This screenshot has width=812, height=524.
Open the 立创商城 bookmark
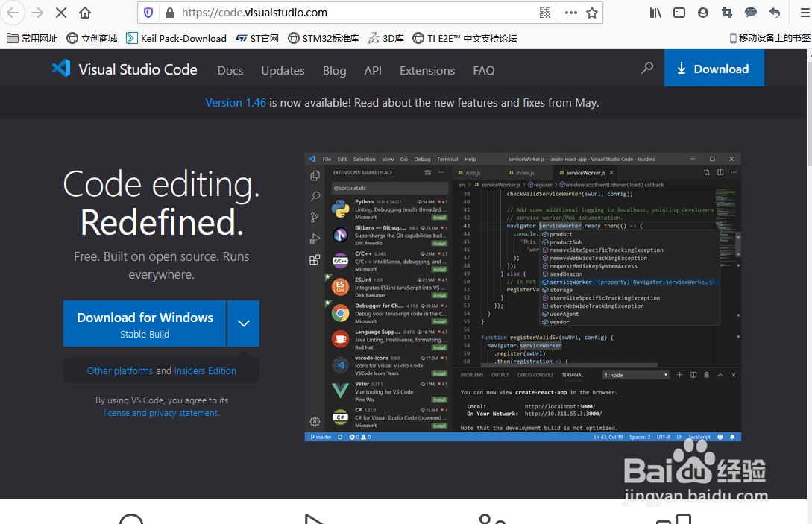pos(92,38)
